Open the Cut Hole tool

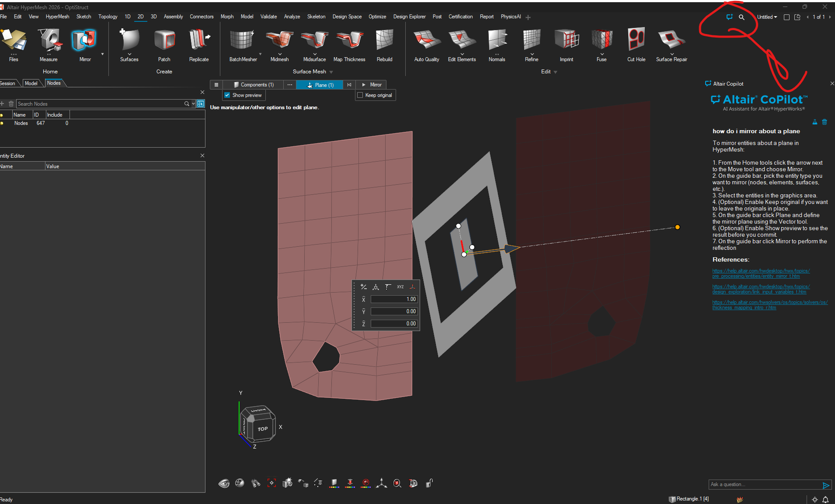click(636, 45)
